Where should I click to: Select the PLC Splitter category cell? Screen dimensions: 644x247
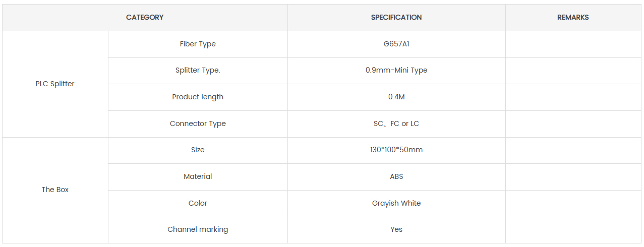pyautogui.click(x=55, y=84)
